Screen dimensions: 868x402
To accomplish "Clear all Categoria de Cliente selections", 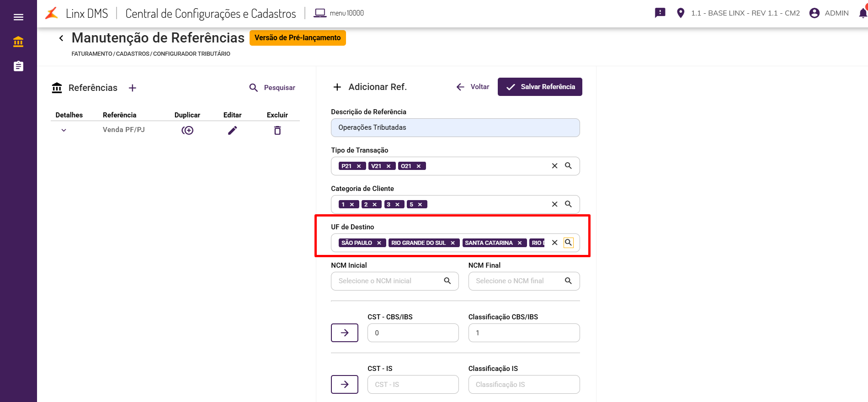I will point(554,204).
